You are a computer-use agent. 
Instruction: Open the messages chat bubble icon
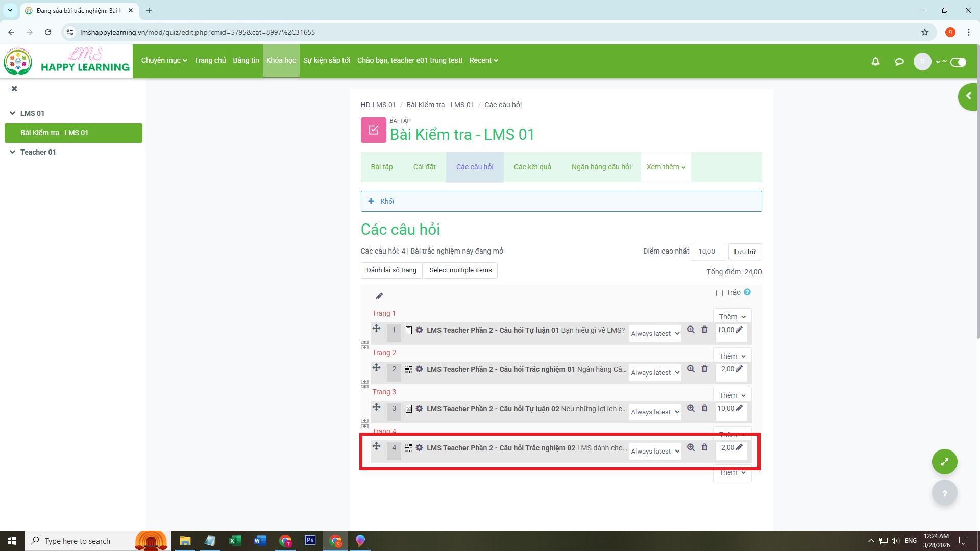(x=899, y=62)
